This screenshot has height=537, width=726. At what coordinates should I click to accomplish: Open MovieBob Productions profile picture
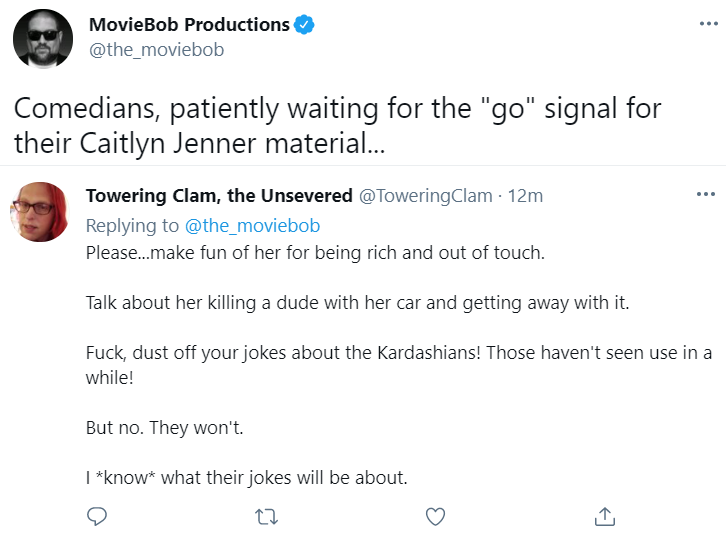43,38
